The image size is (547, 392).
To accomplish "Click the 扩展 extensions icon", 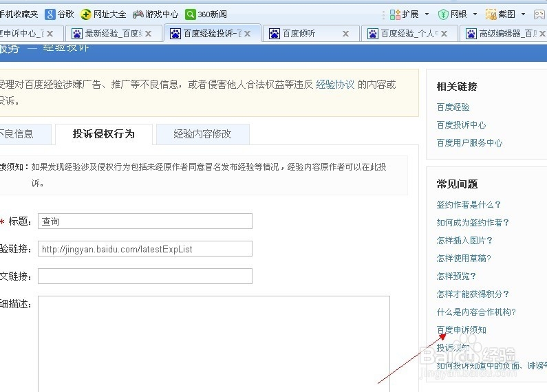I will click(395, 14).
